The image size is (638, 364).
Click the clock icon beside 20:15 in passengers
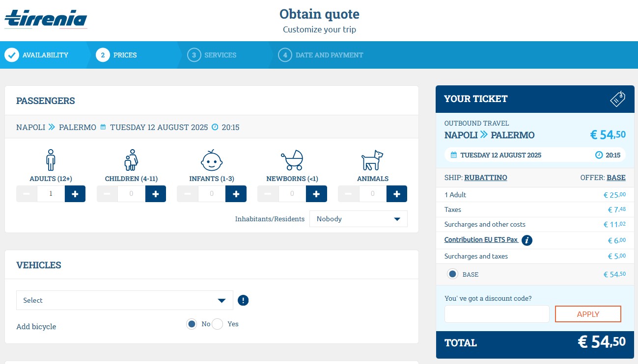[215, 127]
